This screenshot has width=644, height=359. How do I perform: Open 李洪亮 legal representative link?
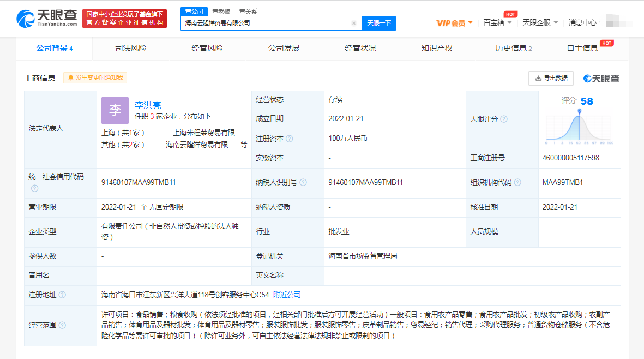pos(148,105)
